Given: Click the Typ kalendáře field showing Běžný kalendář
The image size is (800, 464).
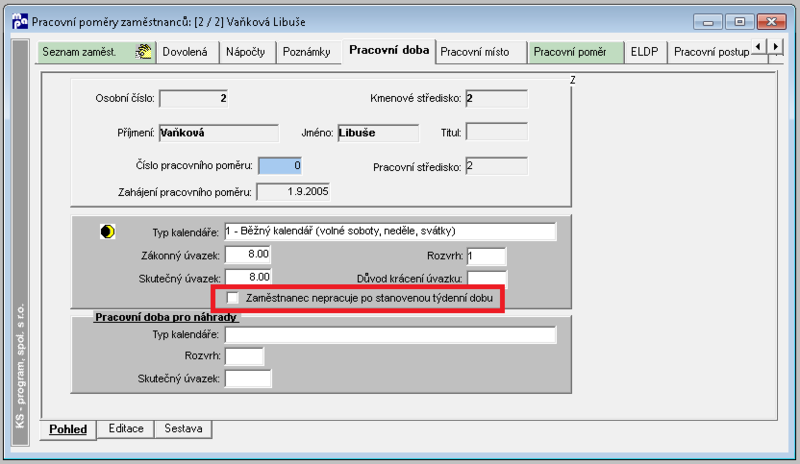Looking at the screenshot, I should pyautogui.click(x=390, y=231).
